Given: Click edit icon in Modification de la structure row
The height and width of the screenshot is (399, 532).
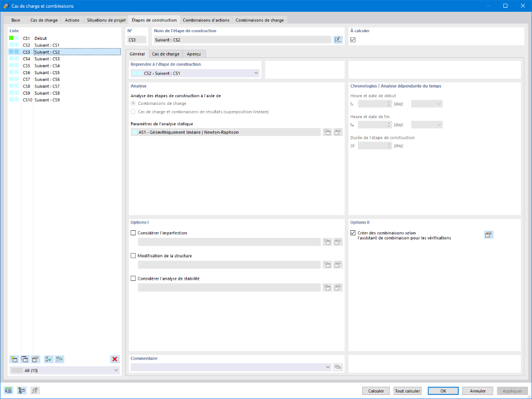Looking at the screenshot, I should pos(338,264).
